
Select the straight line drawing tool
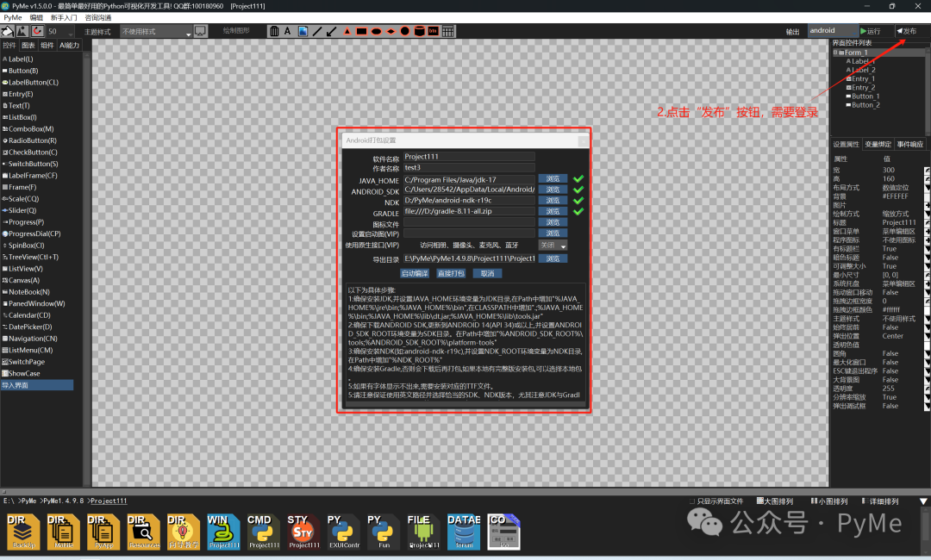tap(317, 31)
